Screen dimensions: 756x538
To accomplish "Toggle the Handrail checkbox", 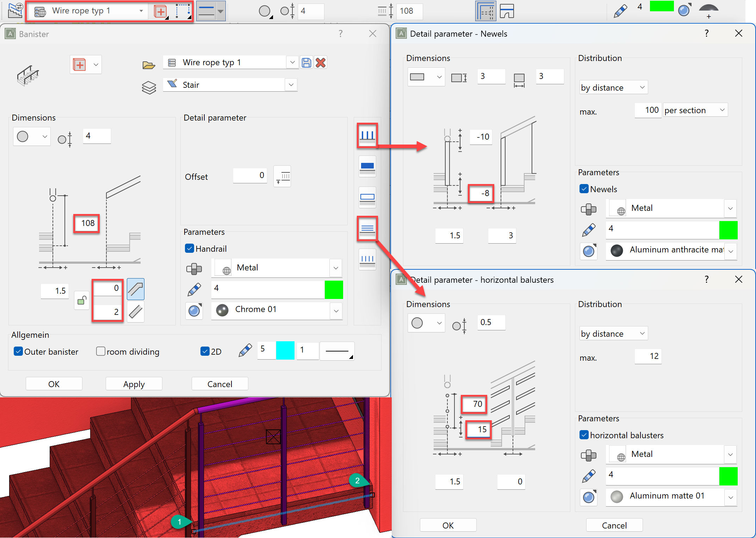I will click(x=190, y=248).
